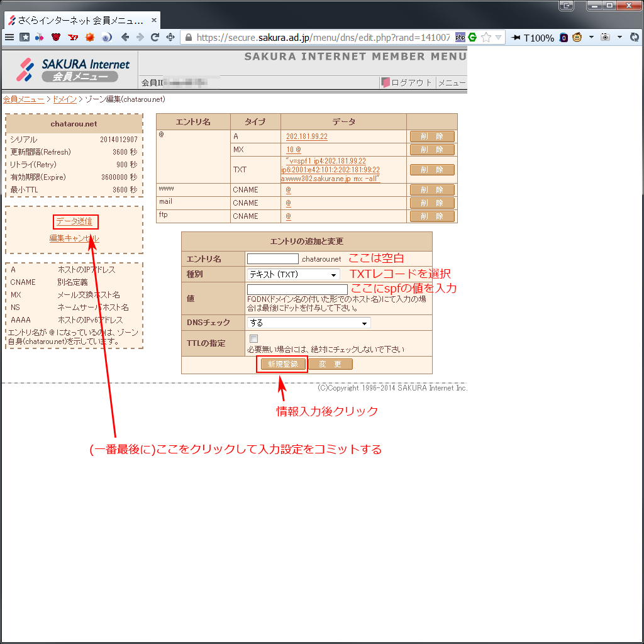This screenshot has width=644, height=644.
Task: Click the serial number 2014012907
Action: pyautogui.click(x=119, y=140)
